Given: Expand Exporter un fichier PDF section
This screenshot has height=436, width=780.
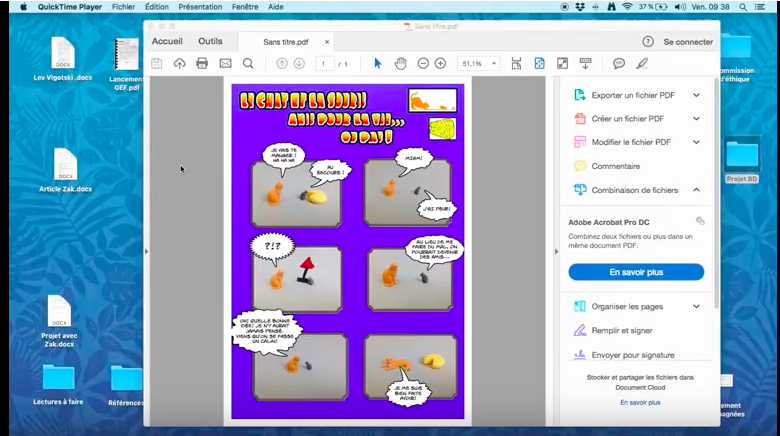Looking at the screenshot, I should pos(696,95).
